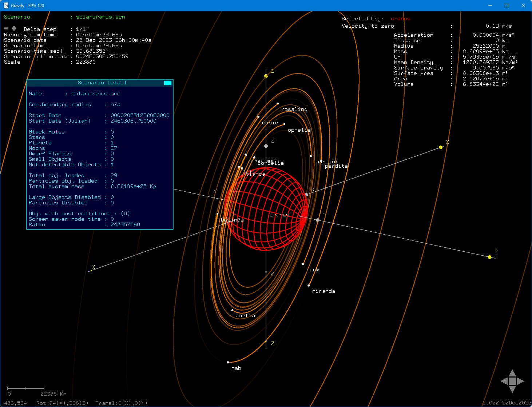Pan view left with the left arrow
This screenshot has height=407, width=532.
(x=504, y=381)
